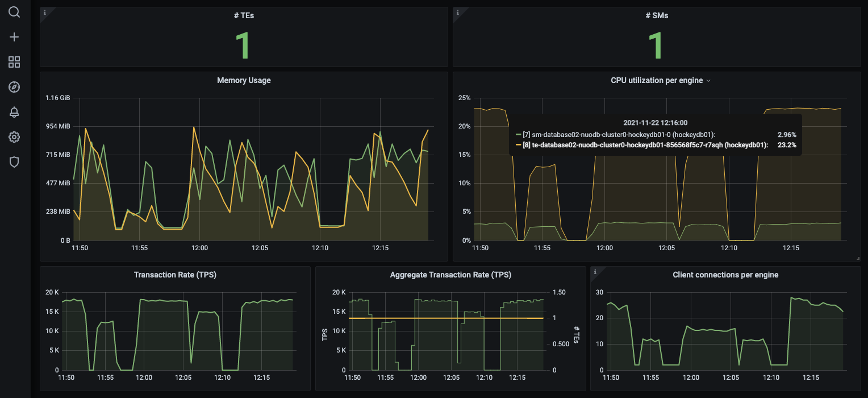Open the Dashboards grid icon
The image size is (868, 398).
pos(14,62)
